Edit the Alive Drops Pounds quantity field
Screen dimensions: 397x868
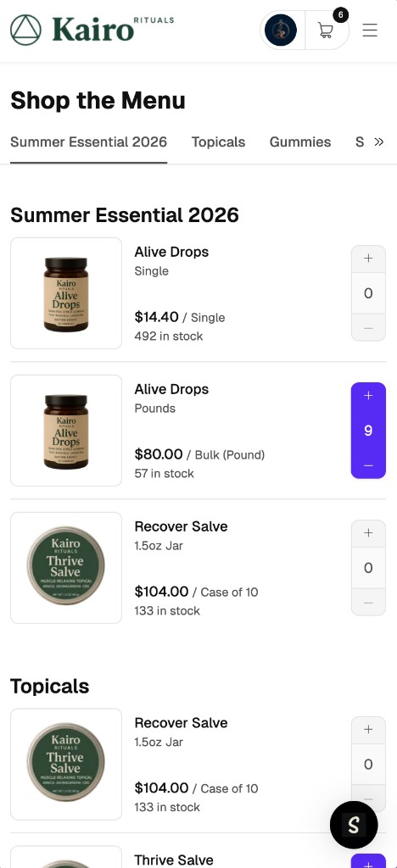[368, 431]
